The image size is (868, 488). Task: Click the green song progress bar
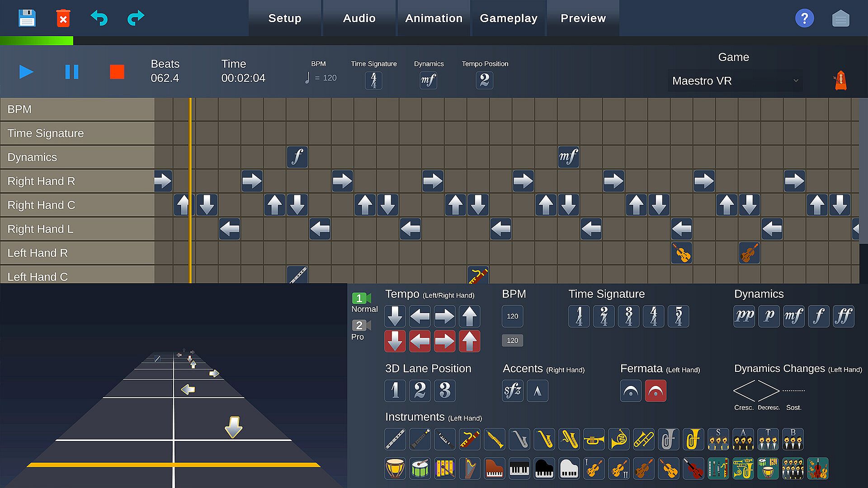click(37, 41)
